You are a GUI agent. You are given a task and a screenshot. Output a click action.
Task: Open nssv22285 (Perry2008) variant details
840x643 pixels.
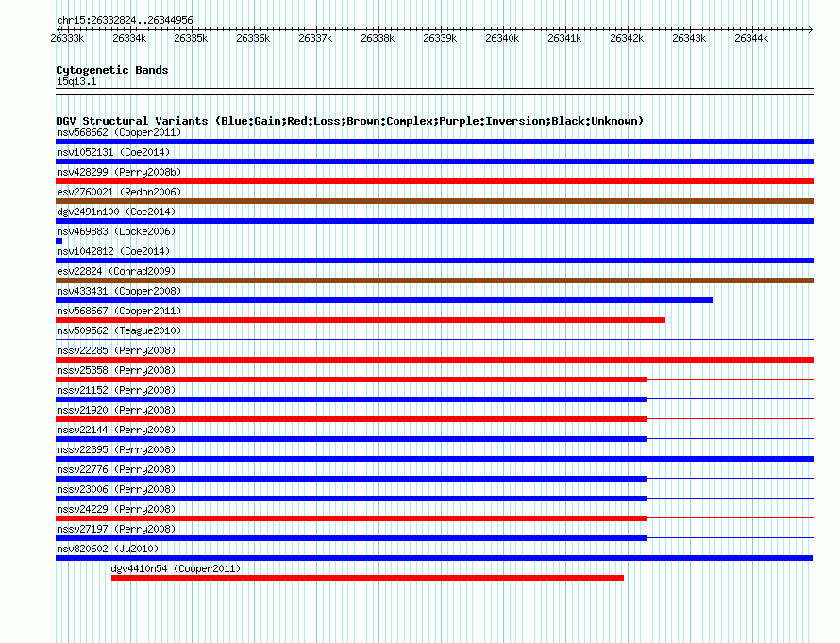116,350
